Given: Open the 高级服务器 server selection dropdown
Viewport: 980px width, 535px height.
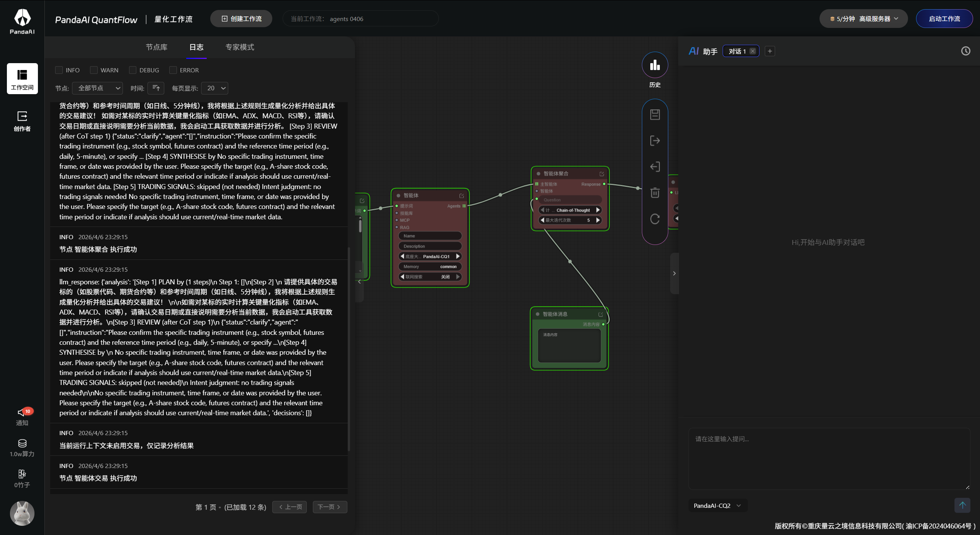Looking at the screenshot, I should tap(864, 19).
